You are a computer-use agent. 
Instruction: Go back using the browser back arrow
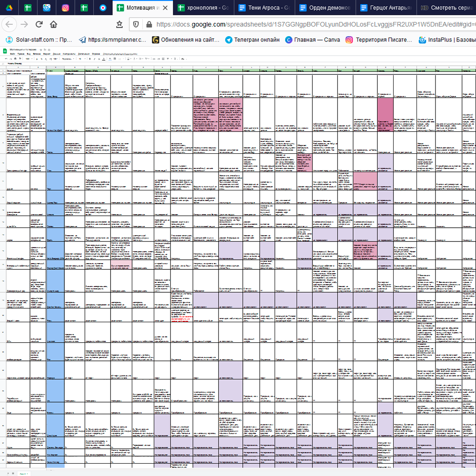coord(10,25)
